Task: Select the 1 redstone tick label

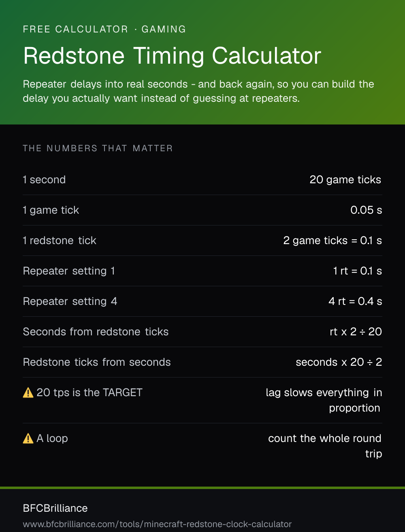Action: click(60, 240)
